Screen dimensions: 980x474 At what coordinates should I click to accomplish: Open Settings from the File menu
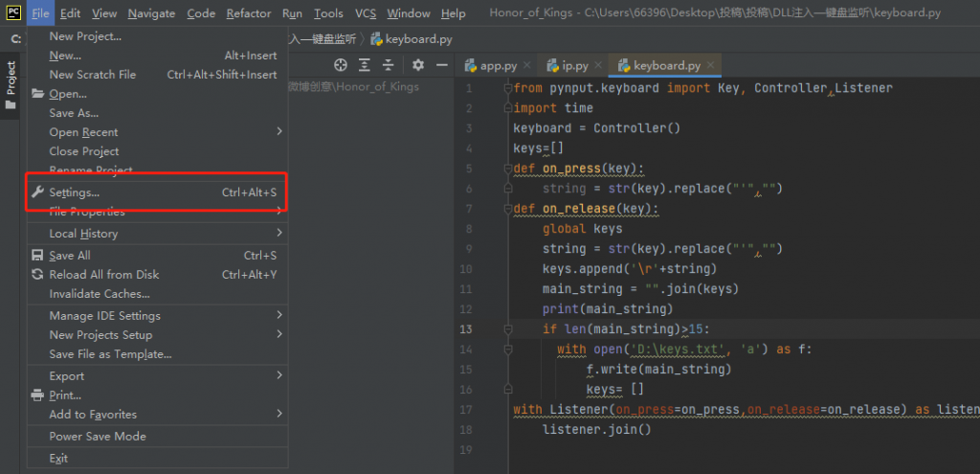coord(75,192)
